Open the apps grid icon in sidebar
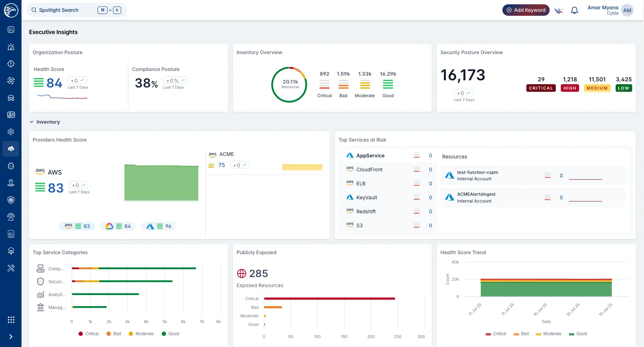This screenshot has height=347, width=644. 11,320
